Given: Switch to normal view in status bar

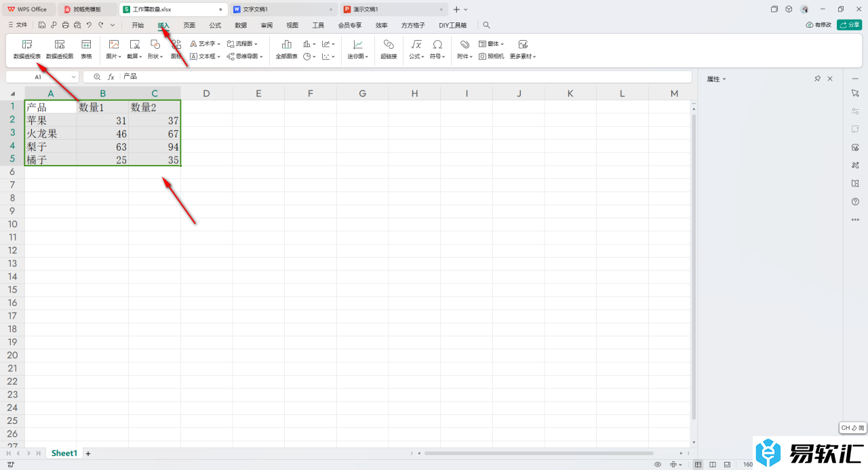Looking at the screenshot, I should pyautogui.click(x=698, y=465).
